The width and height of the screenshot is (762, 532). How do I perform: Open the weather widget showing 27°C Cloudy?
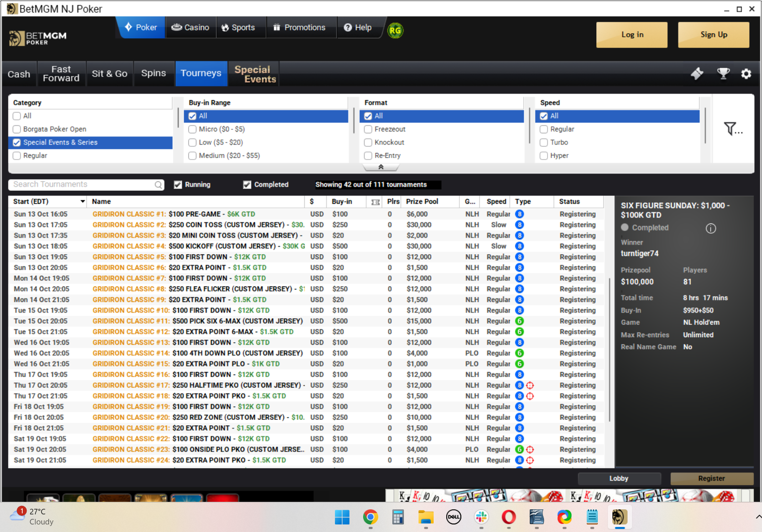tap(31, 516)
